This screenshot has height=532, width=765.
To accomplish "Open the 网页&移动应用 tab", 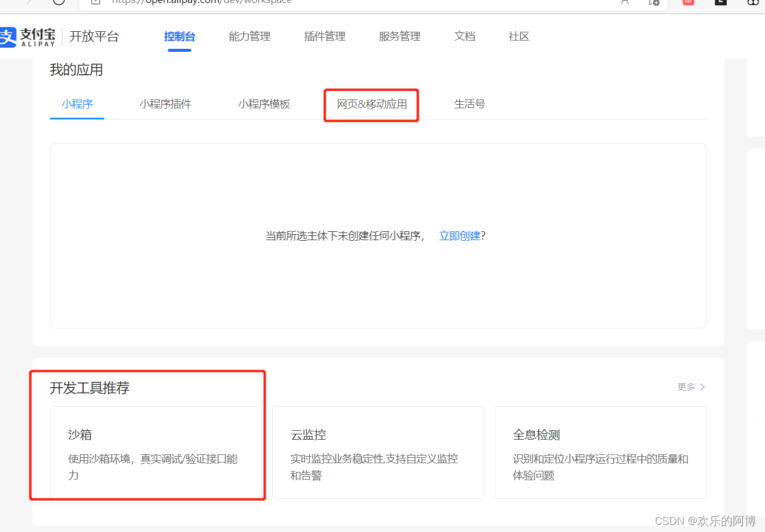I will (x=372, y=104).
